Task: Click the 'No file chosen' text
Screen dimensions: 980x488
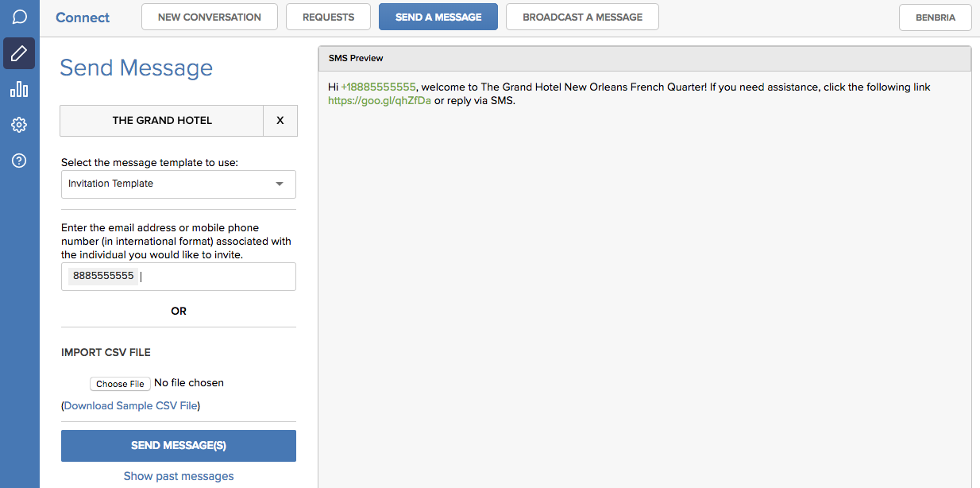Action: pos(189,383)
